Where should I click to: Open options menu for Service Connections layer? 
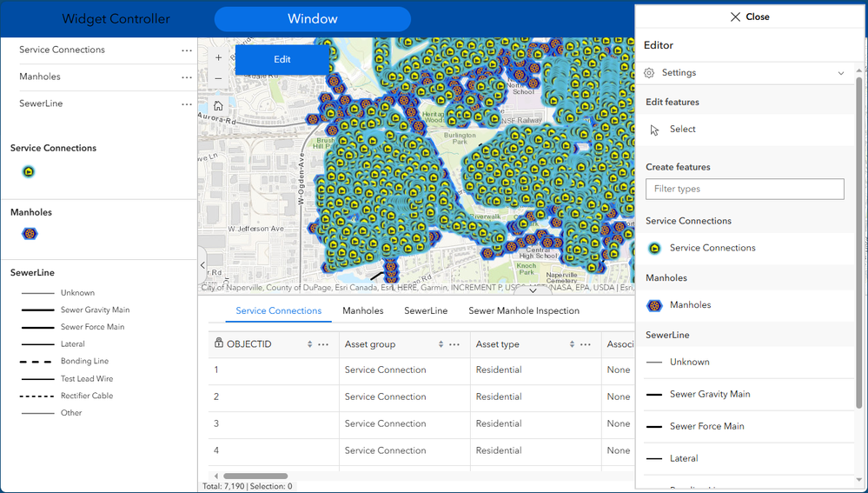coord(187,50)
